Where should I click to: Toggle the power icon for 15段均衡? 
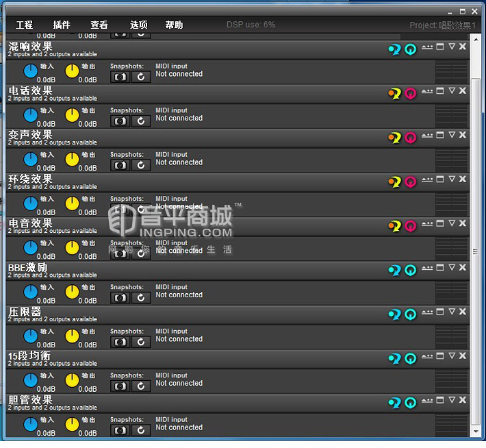(411, 359)
